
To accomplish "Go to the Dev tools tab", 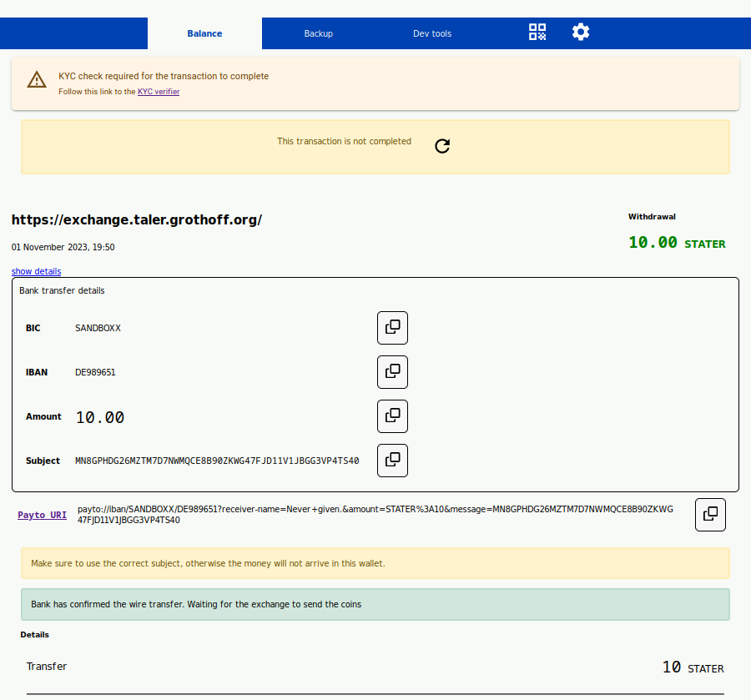I will (x=432, y=33).
